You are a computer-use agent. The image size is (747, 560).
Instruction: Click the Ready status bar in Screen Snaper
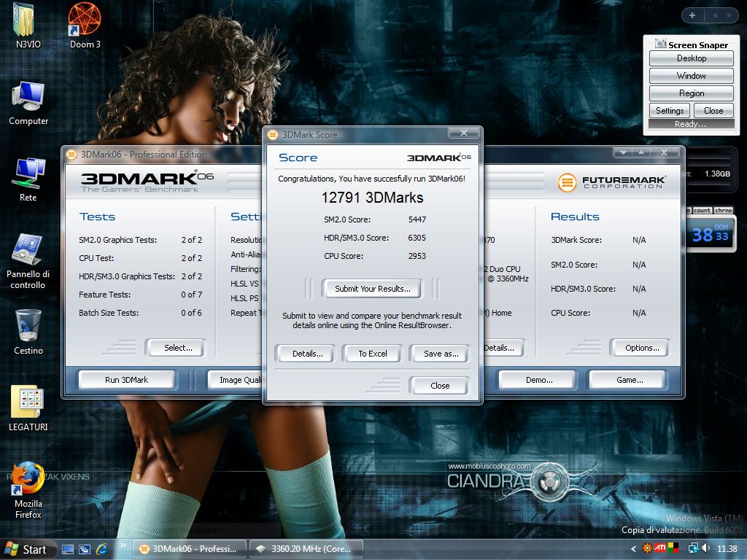(692, 124)
